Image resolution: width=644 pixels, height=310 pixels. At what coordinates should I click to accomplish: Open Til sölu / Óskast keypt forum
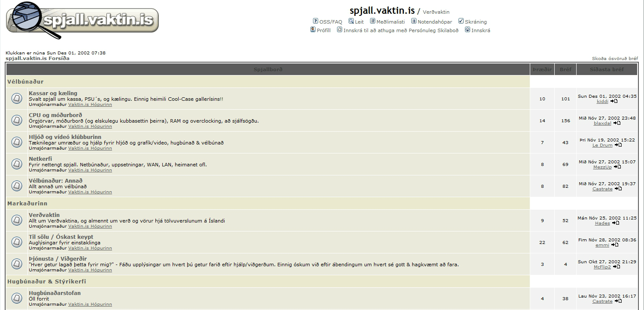pos(61,237)
